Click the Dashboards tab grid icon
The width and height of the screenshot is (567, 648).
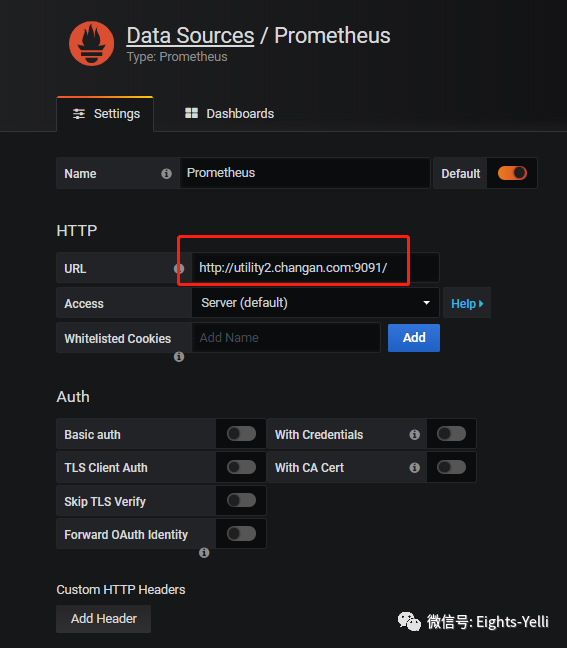click(191, 113)
